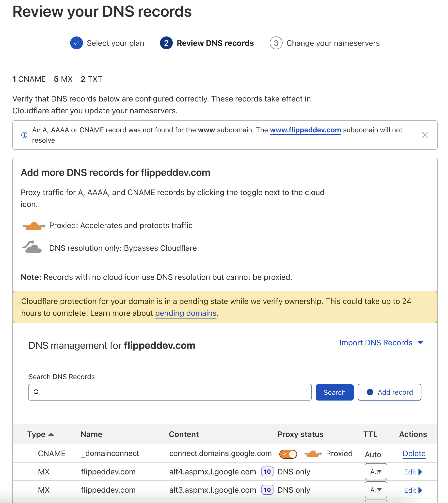Click the orange Proxied cloud legend icon
Image resolution: width=448 pixels, height=503 pixels.
(x=34, y=225)
